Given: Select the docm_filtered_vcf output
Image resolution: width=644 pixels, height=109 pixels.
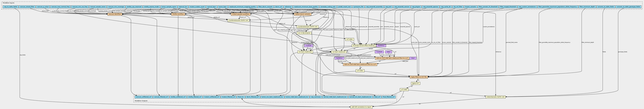Looking at the screenshot, I should coord(253,97).
